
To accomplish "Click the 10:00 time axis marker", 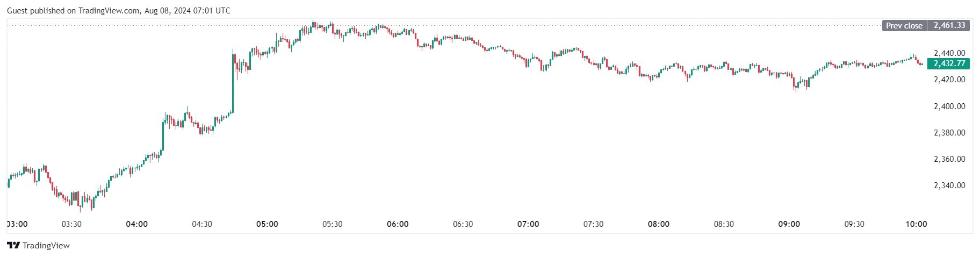I will pyautogui.click(x=916, y=224).
